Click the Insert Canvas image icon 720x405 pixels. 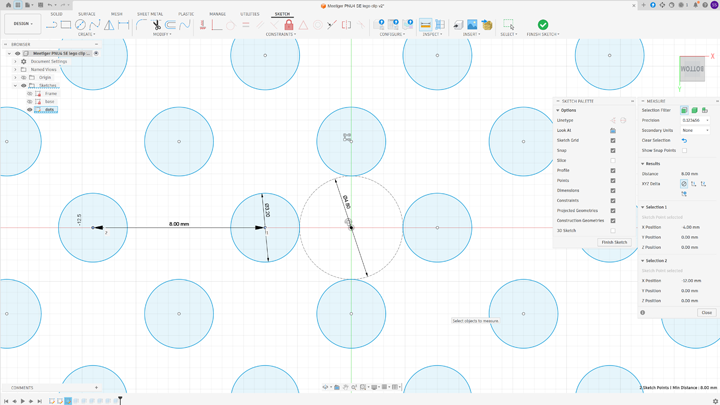coord(472,25)
